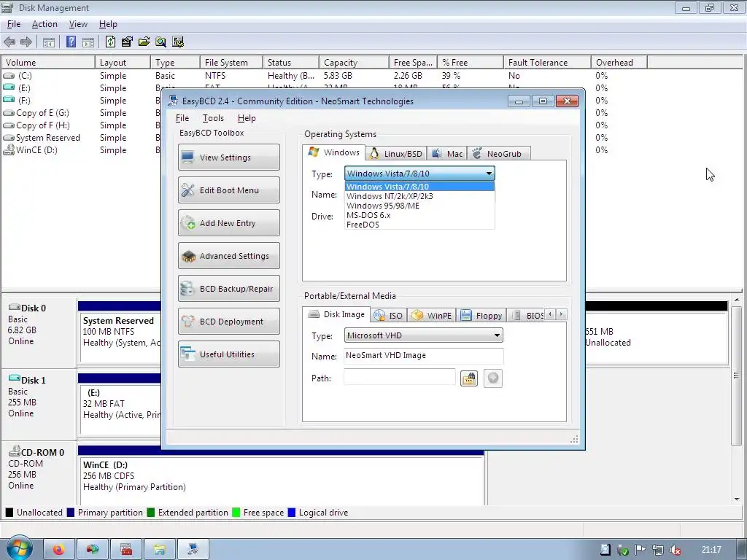Open the file explorer taskbar icon

[x=160, y=550]
